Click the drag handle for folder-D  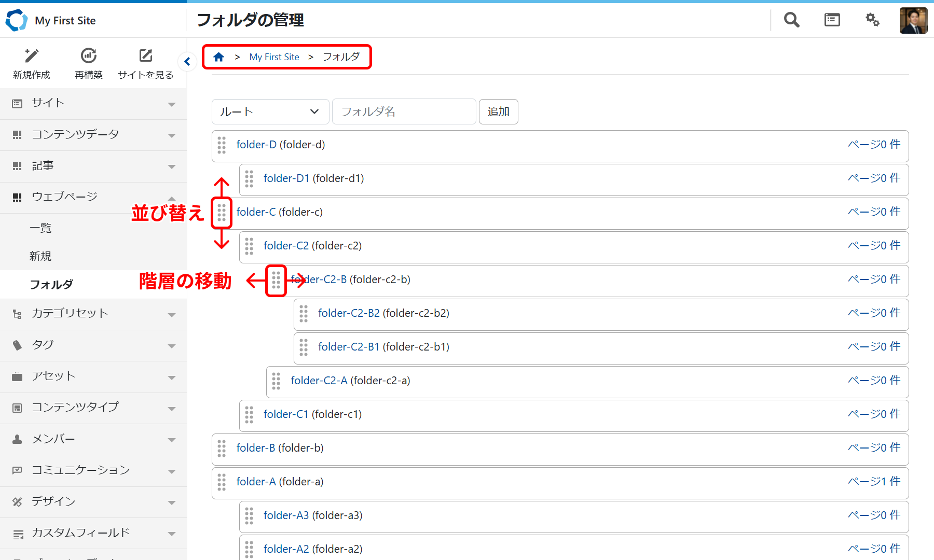[x=222, y=145]
